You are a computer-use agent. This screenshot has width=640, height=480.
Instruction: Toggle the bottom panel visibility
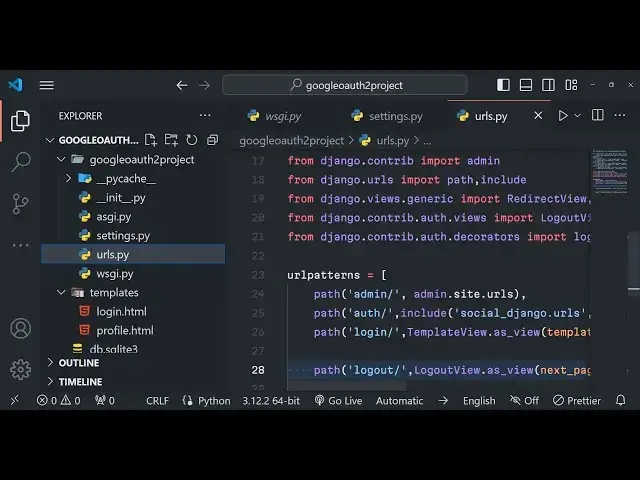[x=526, y=85]
